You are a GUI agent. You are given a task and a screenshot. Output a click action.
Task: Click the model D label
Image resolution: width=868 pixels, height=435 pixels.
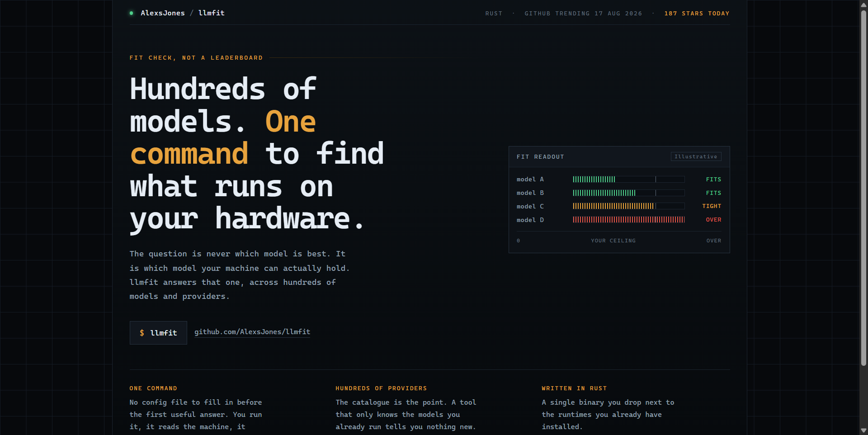click(530, 220)
